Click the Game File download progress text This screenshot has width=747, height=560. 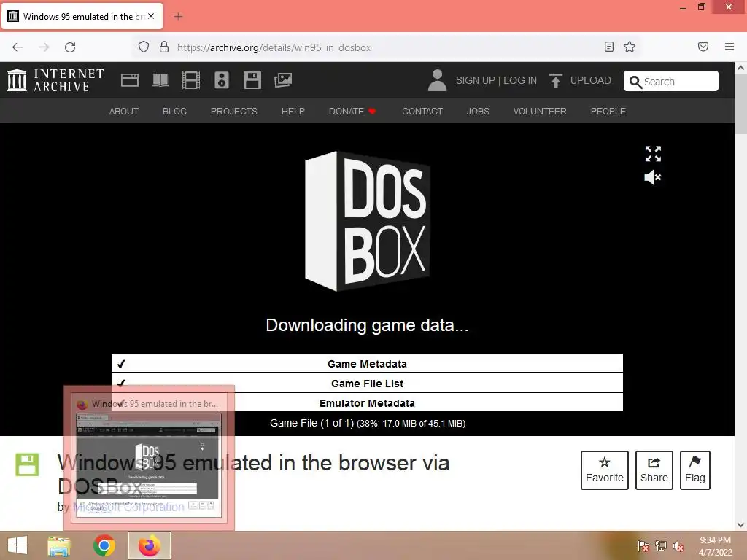click(x=368, y=423)
